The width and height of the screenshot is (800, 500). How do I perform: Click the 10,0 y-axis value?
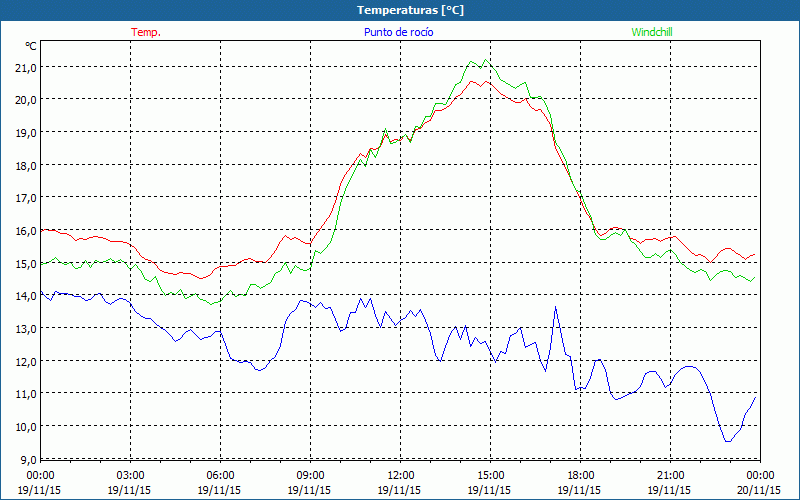pos(26,427)
